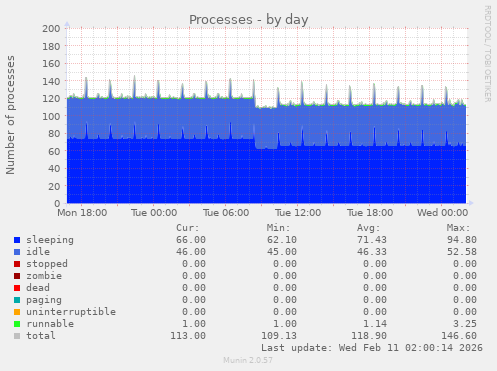Click the runnable legend color swatch
497x371 pixels.
(17, 324)
